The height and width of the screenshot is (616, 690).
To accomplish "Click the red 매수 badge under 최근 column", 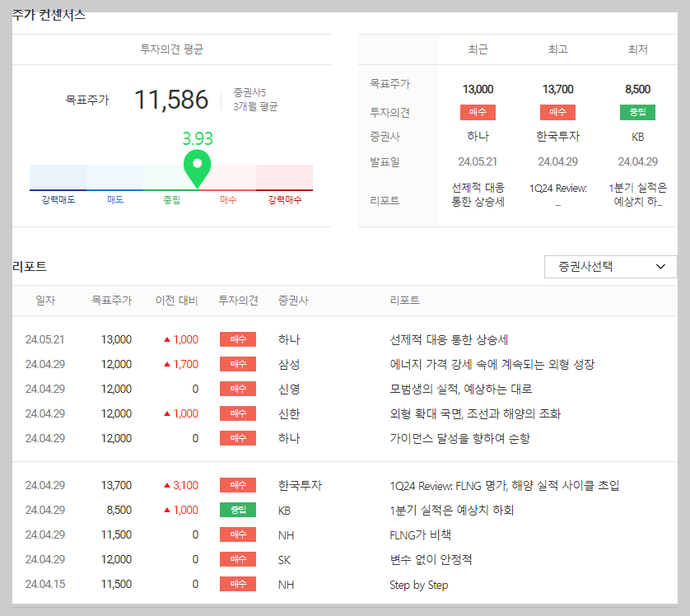I will 478,112.
